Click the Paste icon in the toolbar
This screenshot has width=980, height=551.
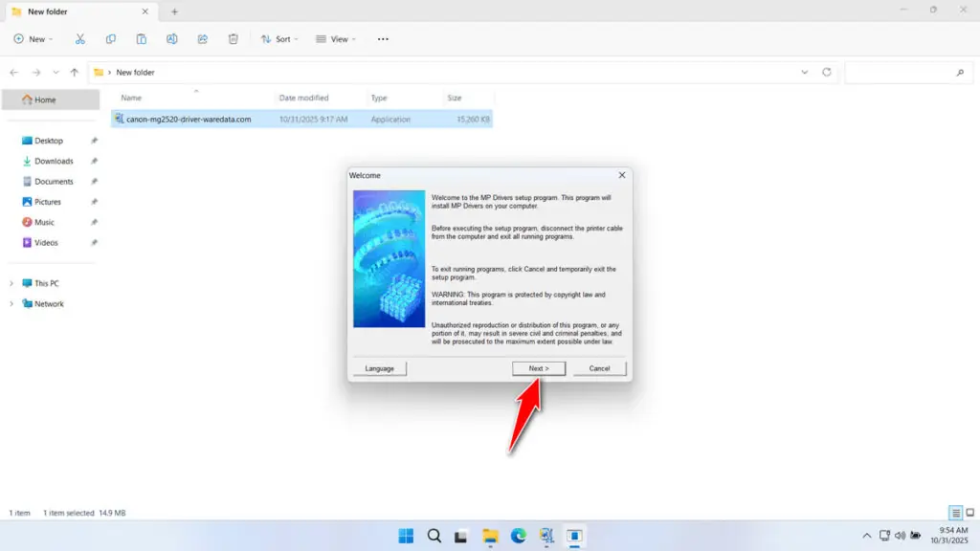(141, 39)
